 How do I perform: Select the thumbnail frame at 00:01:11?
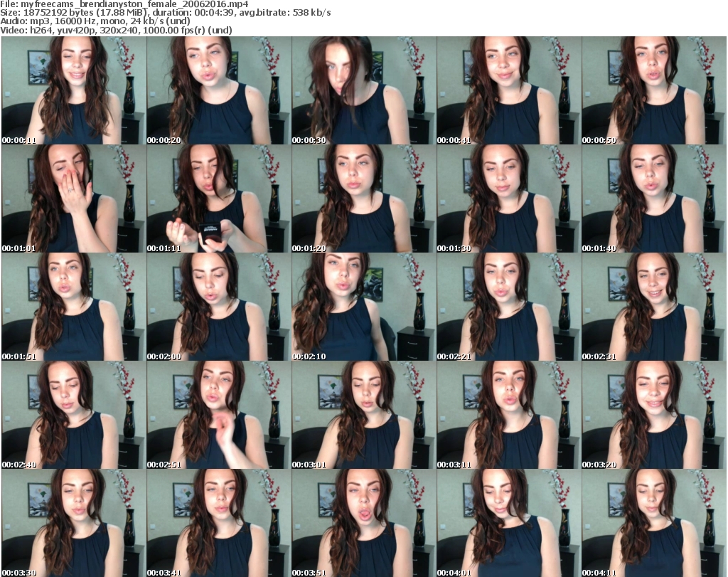(219, 198)
